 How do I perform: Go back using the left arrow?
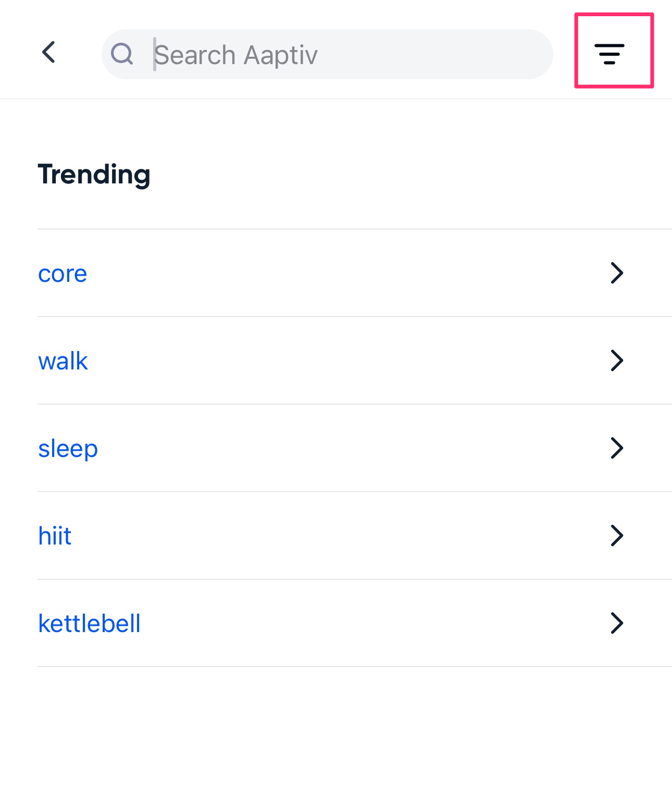[x=48, y=52]
